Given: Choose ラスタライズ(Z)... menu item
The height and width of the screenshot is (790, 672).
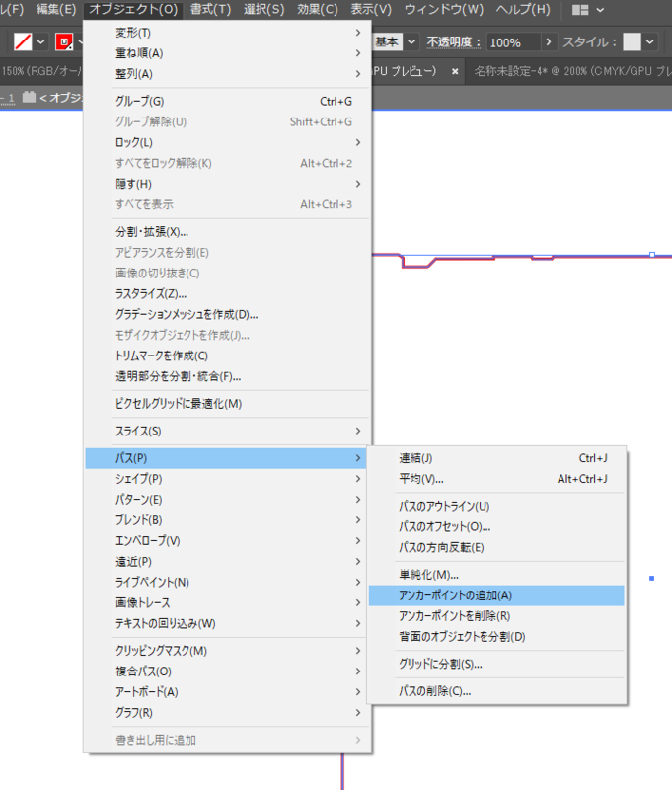Looking at the screenshot, I should click(x=228, y=293).
